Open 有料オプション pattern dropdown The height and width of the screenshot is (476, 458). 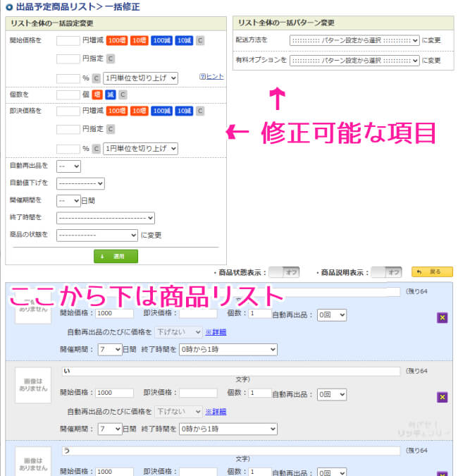pos(354,61)
